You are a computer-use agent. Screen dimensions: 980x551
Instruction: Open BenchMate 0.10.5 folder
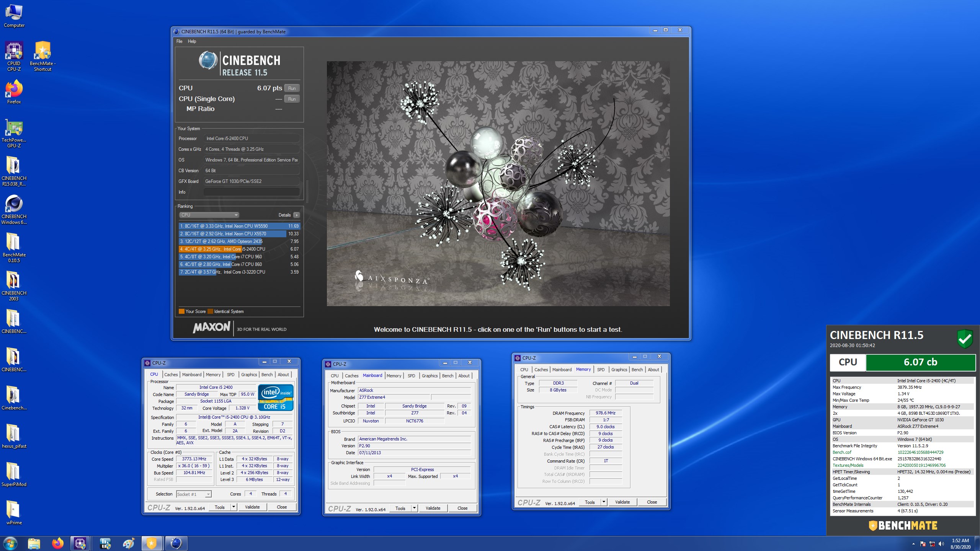click(x=14, y=248)
